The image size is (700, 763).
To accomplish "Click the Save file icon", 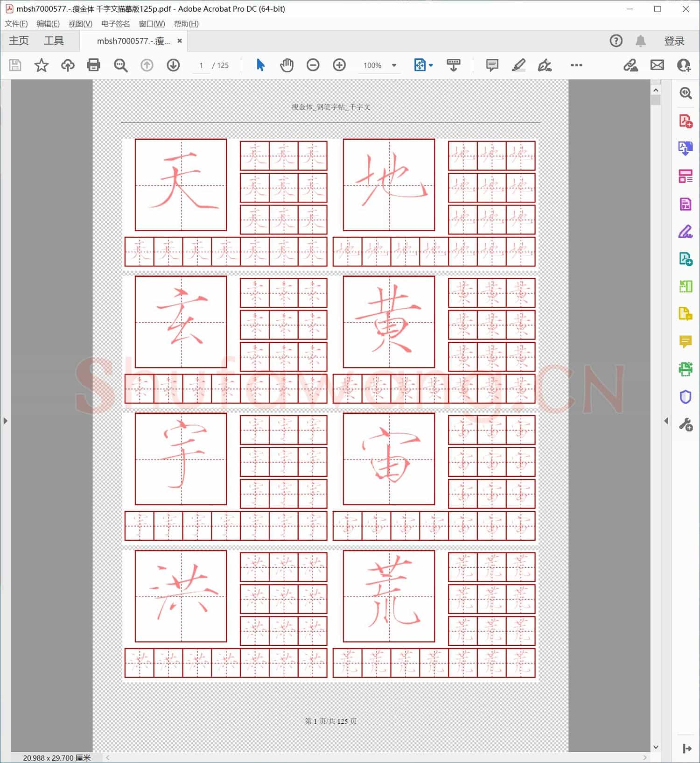I will point(15,65).
